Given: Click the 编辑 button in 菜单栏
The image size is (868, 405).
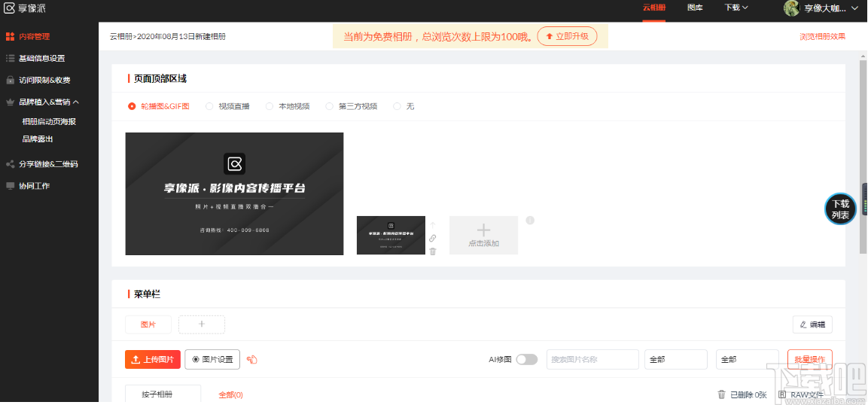Looking at the screenshot, I should point(812,324).
